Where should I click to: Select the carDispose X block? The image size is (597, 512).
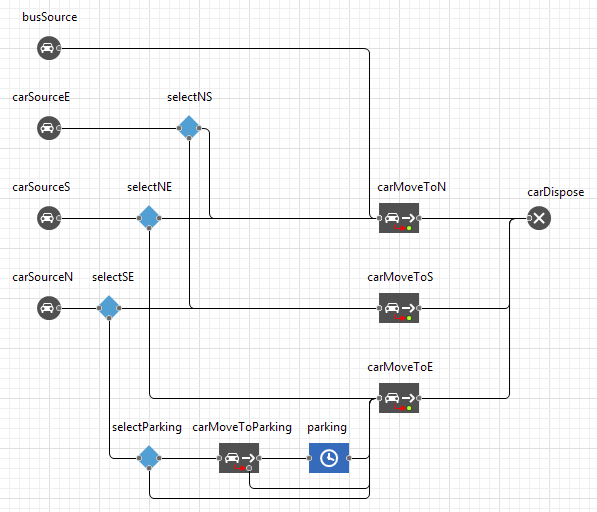click(x=539, y=218)
